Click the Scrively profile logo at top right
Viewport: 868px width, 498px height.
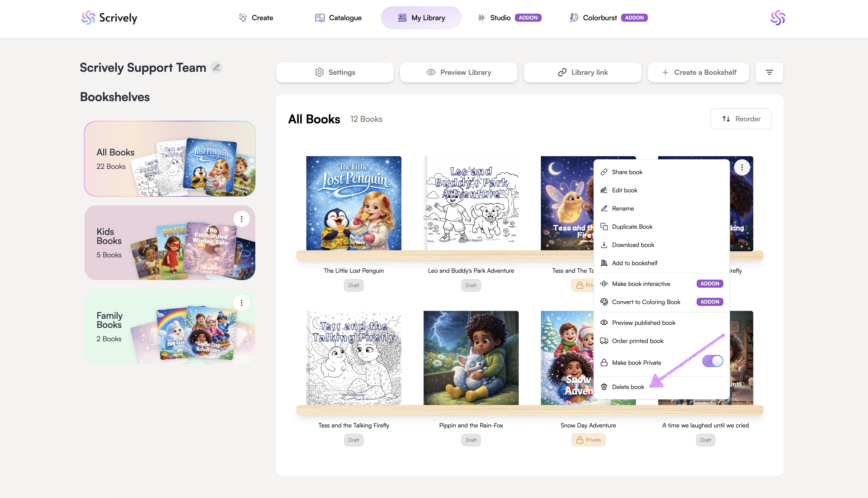coord(778,18)
